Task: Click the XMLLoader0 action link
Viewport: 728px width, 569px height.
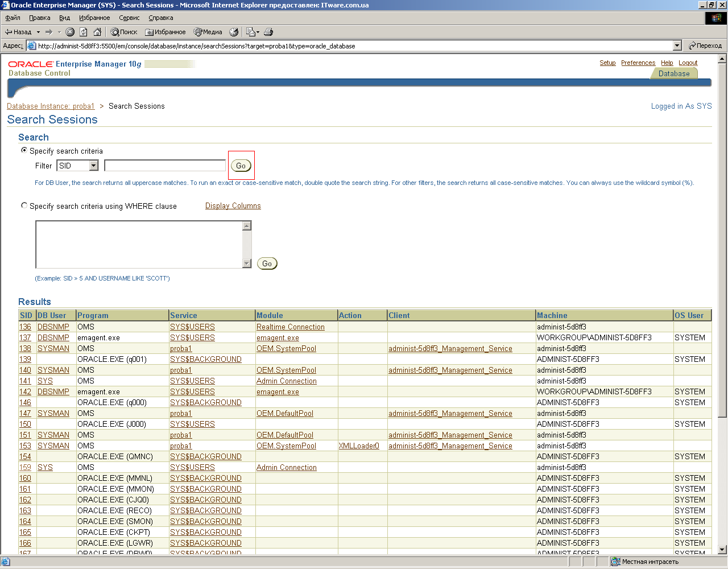Action: pyautogui.click(x=359, y=446)
